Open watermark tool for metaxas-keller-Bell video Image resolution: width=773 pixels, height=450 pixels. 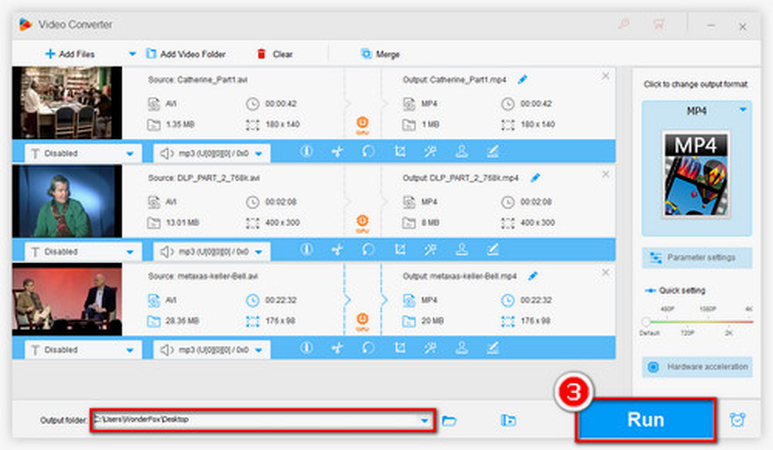click(462, 348)
